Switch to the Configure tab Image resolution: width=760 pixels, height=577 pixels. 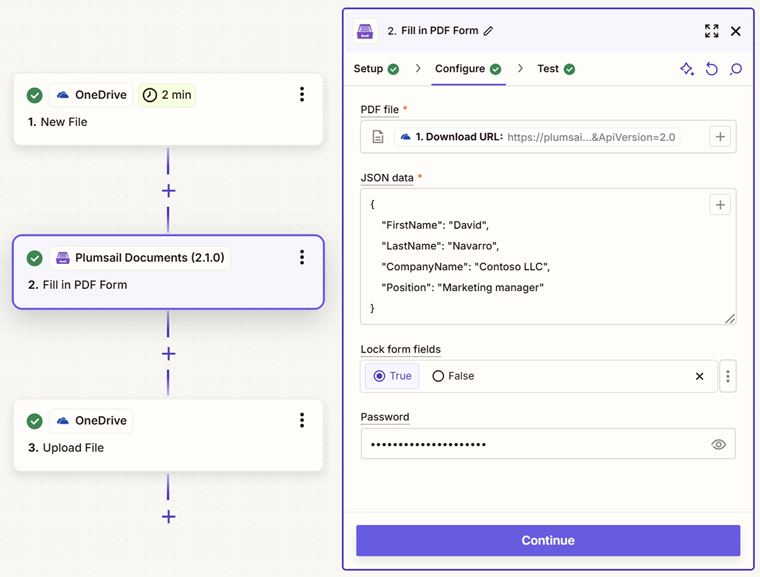click(468, 69)
